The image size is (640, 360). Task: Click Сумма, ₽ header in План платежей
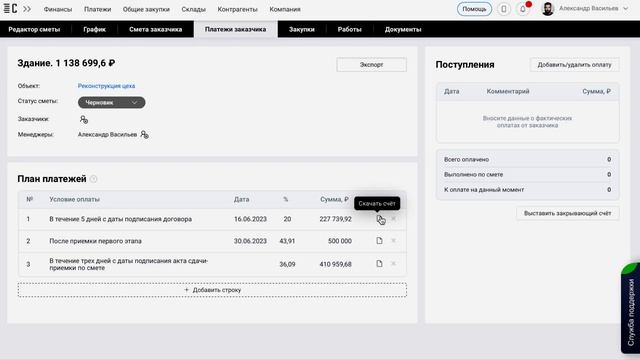click(x=334, y=199)
